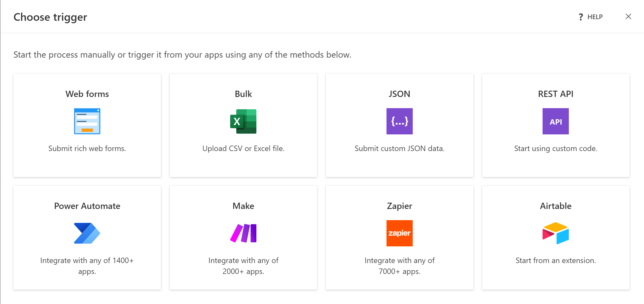
Task: Open the HELP link
Action: pyautogui.click(x=595, y=17)
